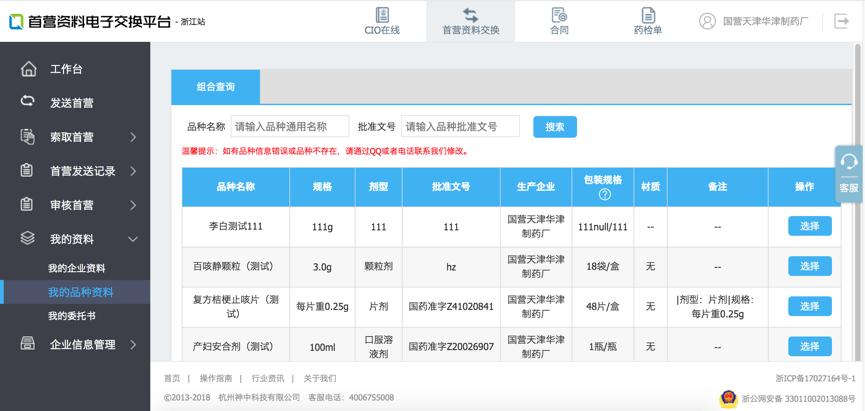Click the logout icon at top right
865x411 pixels.
tap(841, 21)
